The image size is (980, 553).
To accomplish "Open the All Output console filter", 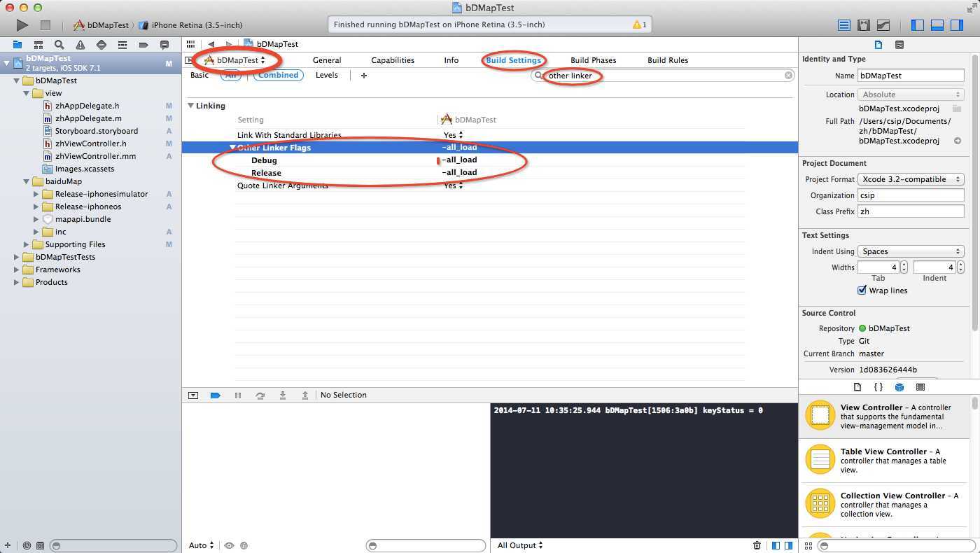I will point(520,545).
